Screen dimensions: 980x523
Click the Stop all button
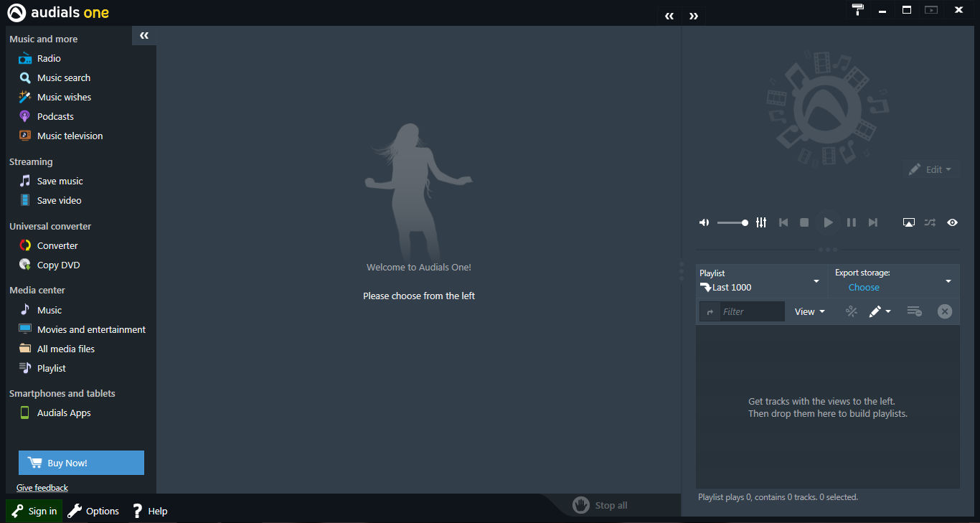tap(600, 505)
